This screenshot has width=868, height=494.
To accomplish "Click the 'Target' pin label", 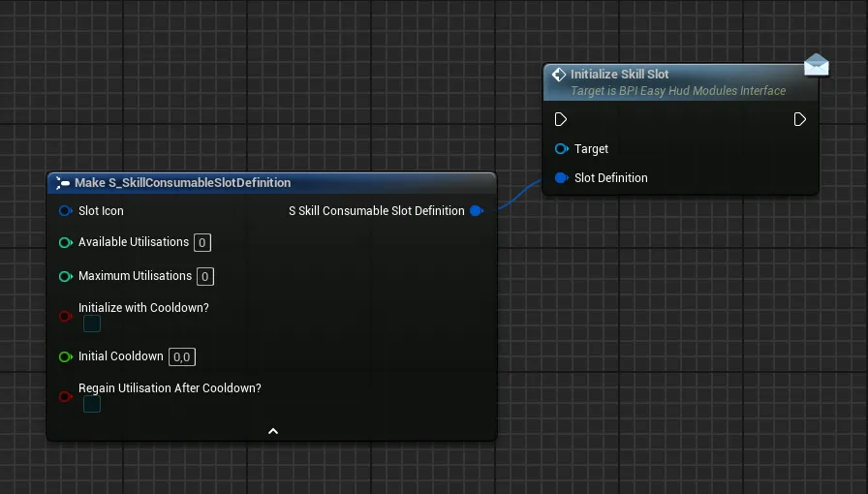I will pyautogui.click(x=591, y=149).
